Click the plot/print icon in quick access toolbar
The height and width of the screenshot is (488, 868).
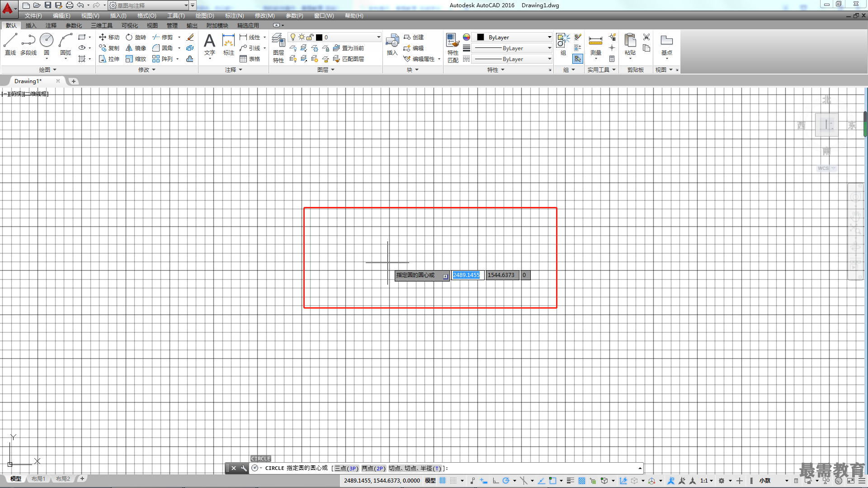tap(70, 5)
